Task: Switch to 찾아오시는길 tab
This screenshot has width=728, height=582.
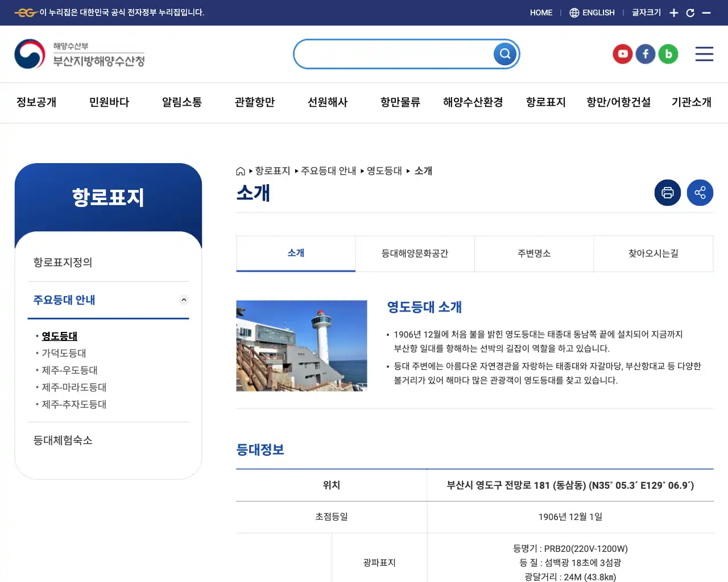Action: pos(653,253)
